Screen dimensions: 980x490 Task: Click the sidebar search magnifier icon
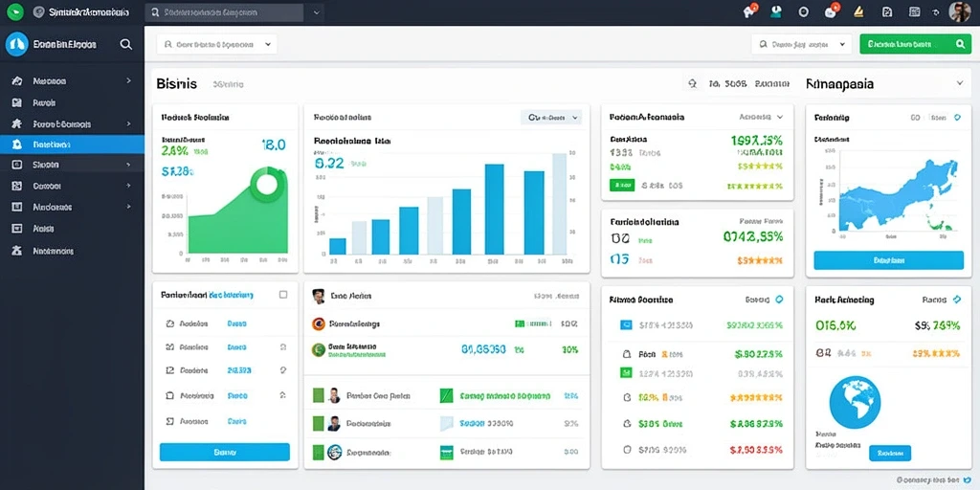pos(126,44)
